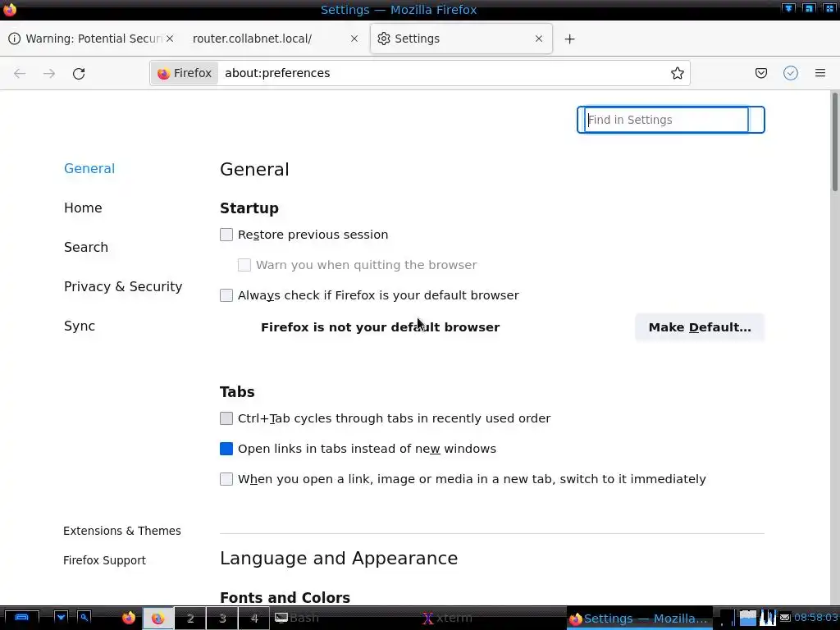Viewport: 840px width, 630px height.
Task: Click the taskbar clock showing 08:58:03
Action: click(x=815, y=618)
